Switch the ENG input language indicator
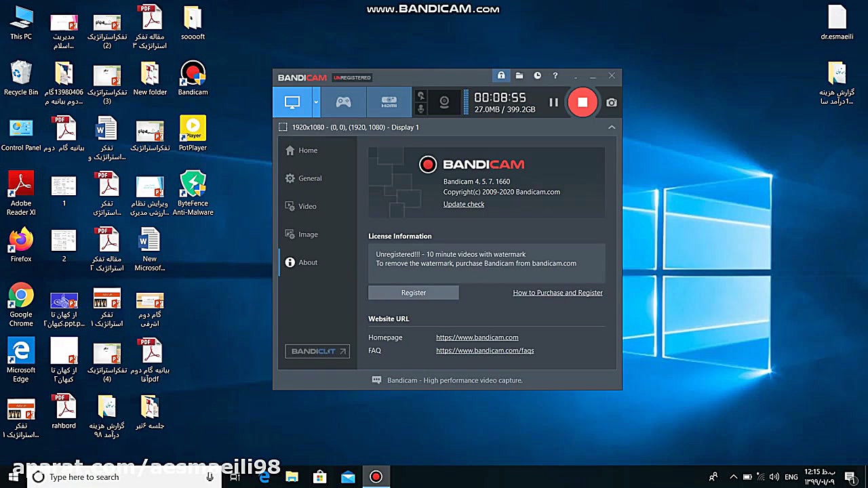This screenshot has height=488, width=868. (791, 477)
